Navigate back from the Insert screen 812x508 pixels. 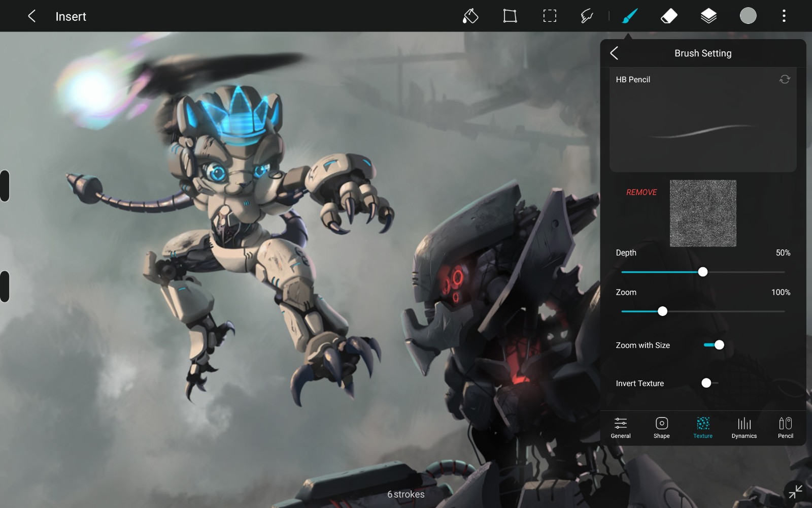click(x=31, y=16)
